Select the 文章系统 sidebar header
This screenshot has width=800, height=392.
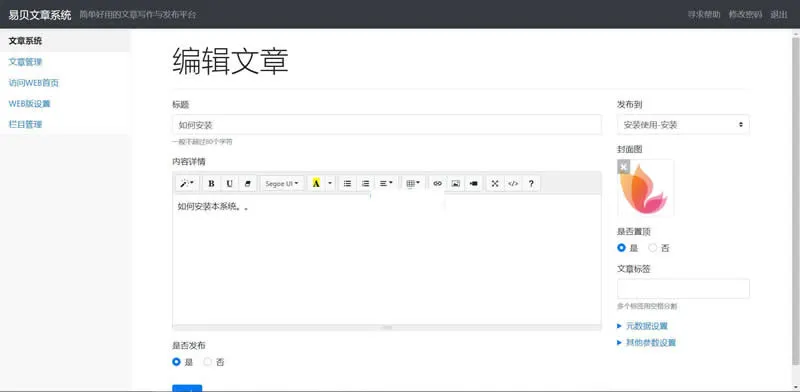(x=65, y=41)
